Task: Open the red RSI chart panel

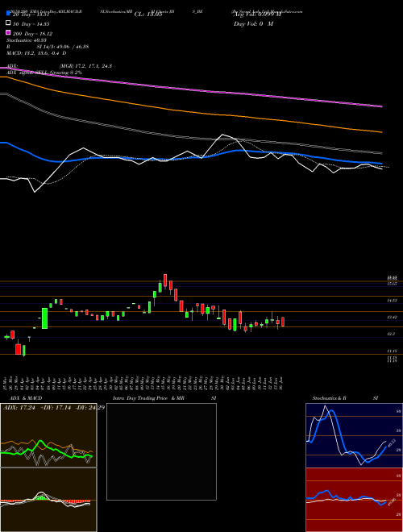Action: [354, 500]
